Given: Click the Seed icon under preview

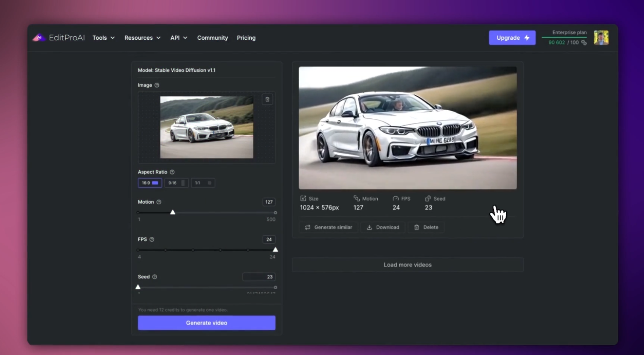Looking at the screenshot, I should tap(428, 198).
